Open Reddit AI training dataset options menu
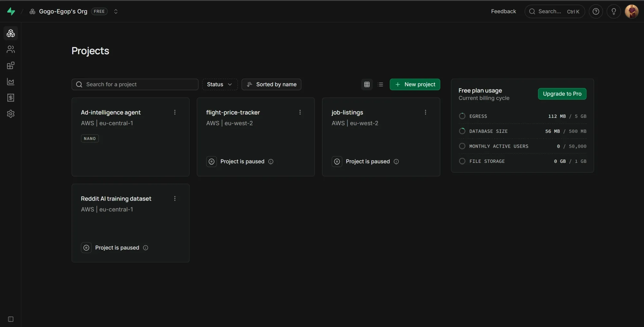The image size is (644, 327). (x=175, y=199)
